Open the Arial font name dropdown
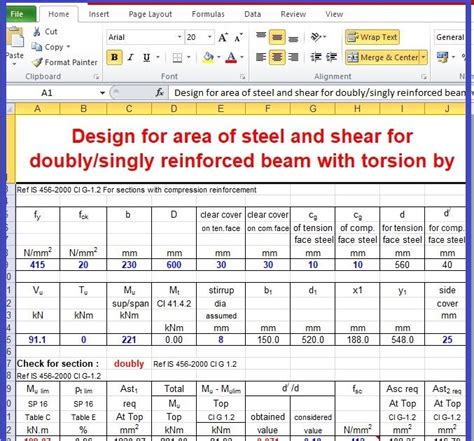The height and width of the screenshot is (441, 474). [179, 37]
